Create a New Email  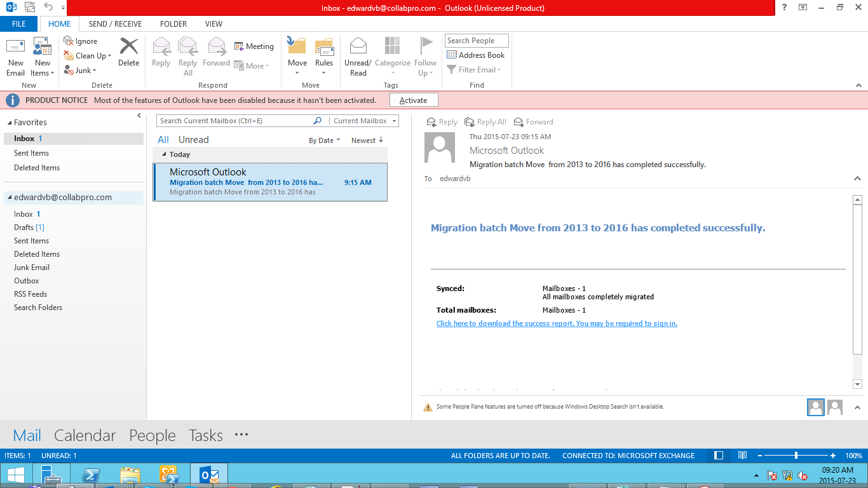[16, 57]
